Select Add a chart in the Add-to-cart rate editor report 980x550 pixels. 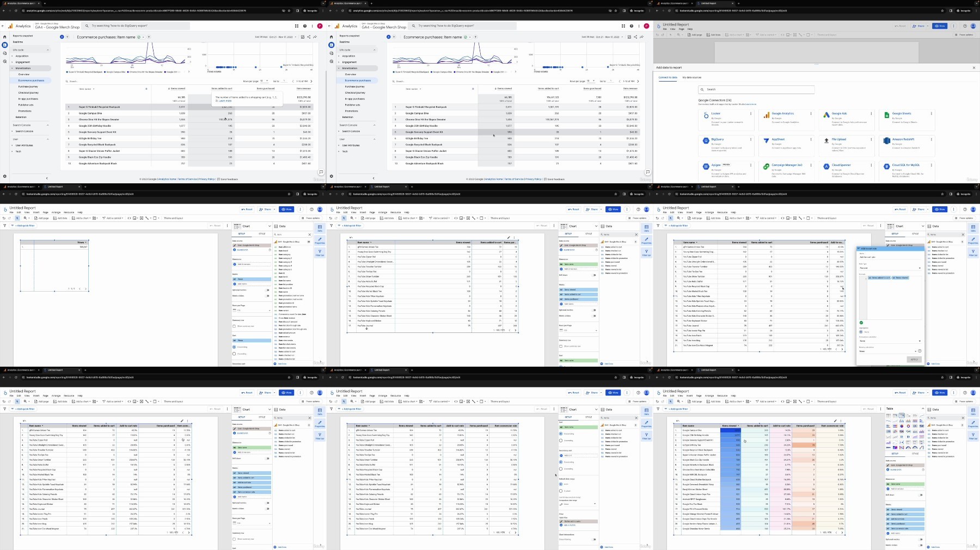point(734,218)
